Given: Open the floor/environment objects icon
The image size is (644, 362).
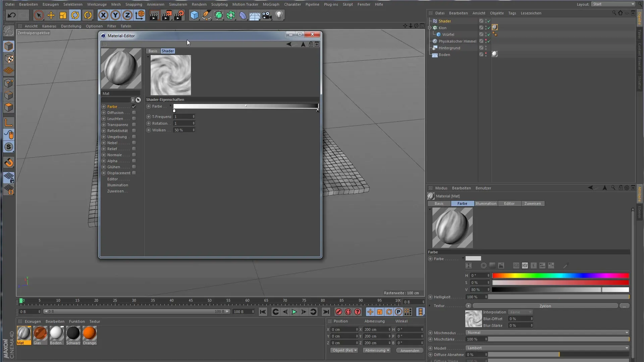Looking at the screenshot, I should [255, 15].
